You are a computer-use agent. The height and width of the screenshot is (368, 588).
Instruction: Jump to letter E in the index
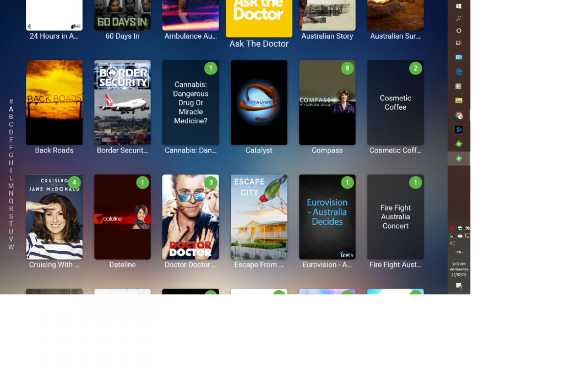coord(11,140)
